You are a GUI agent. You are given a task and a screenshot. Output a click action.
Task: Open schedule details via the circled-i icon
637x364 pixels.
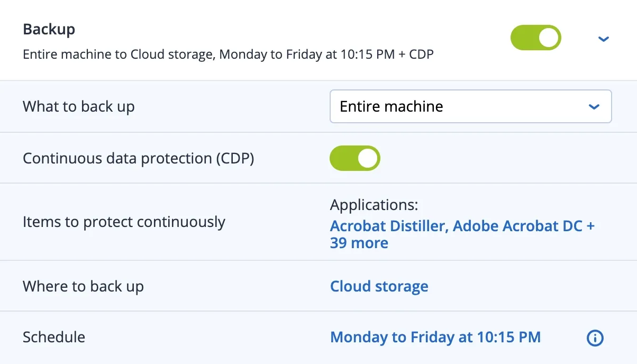click(595, 338)
